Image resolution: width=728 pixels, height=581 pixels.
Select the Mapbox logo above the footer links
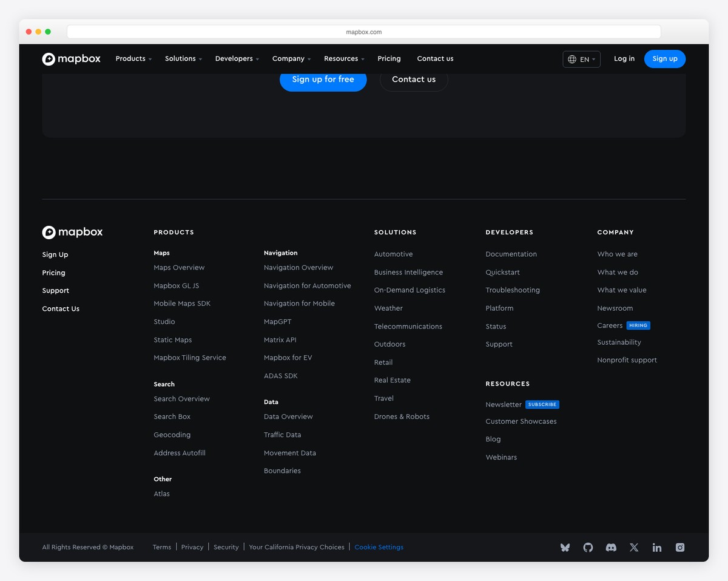tap(72, 232)
